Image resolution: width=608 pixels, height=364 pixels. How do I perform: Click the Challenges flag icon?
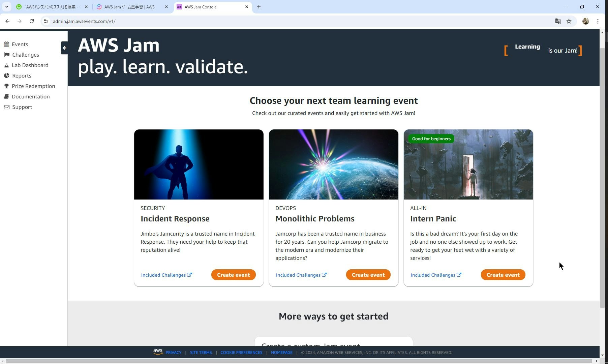tap(6, 55)
